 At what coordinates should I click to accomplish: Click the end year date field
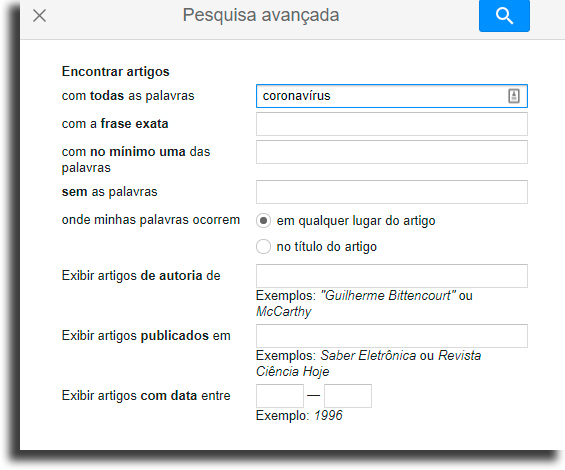pos(348,396)
